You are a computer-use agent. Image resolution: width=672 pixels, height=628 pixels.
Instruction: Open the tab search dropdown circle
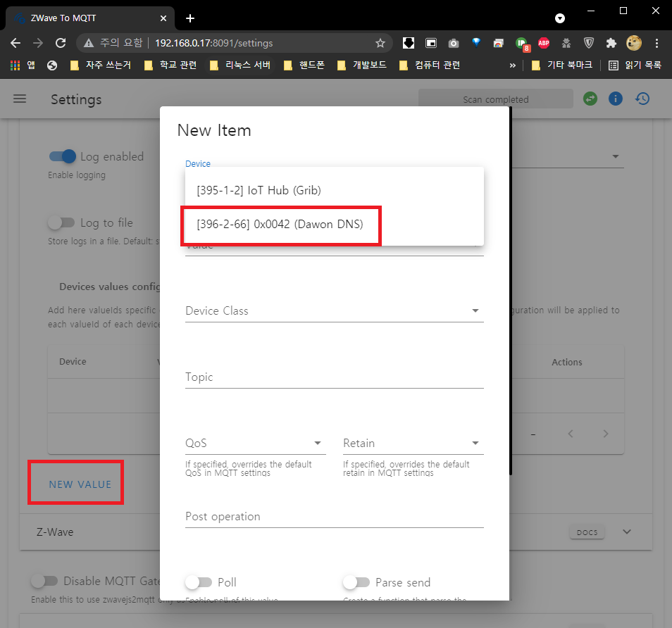pyautogui.click(x=560, y=18)
